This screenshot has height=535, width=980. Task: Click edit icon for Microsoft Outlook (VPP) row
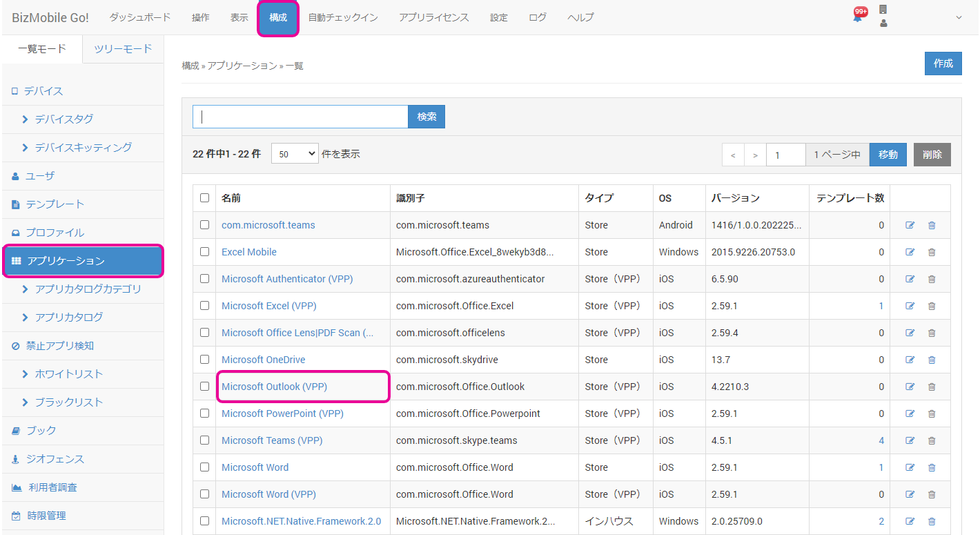(910, 387)
